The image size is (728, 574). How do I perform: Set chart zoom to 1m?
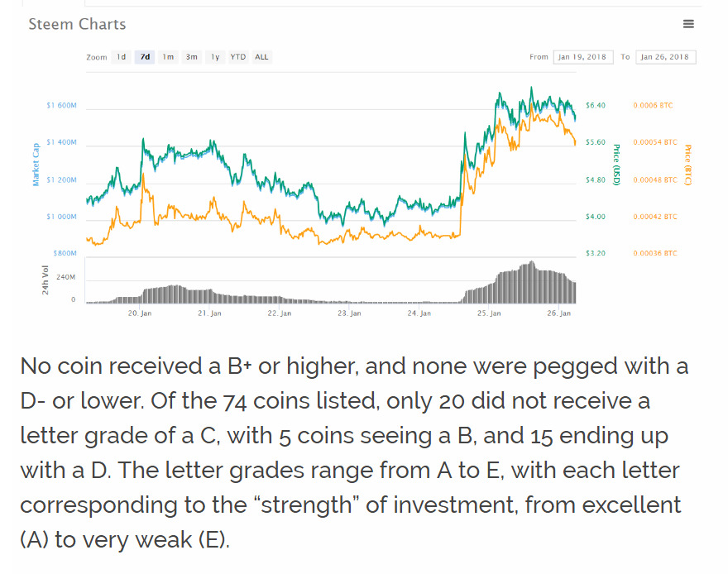click(x=168, y=57)
